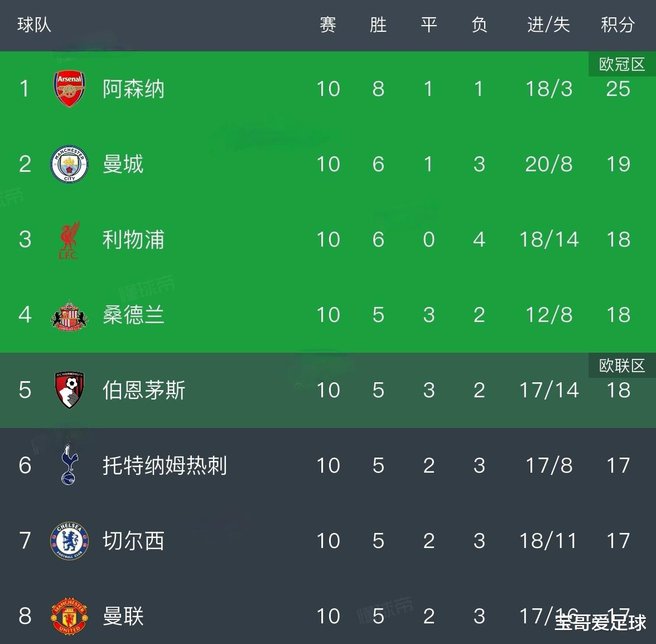Screen dimensions: 656x644
Task: Open team page for 托特纳姆热刺
Action: tap(165, 465)
